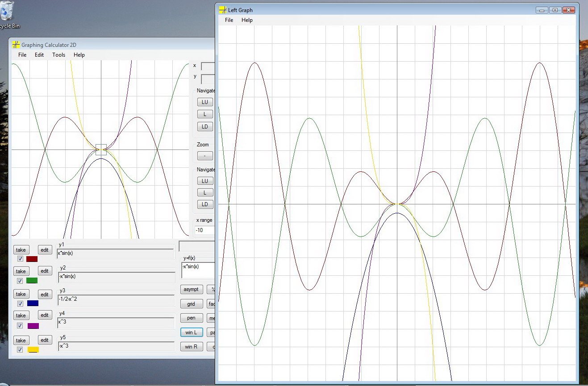Click the y coordinate field

pyautogui.click(x=208, y=79)
